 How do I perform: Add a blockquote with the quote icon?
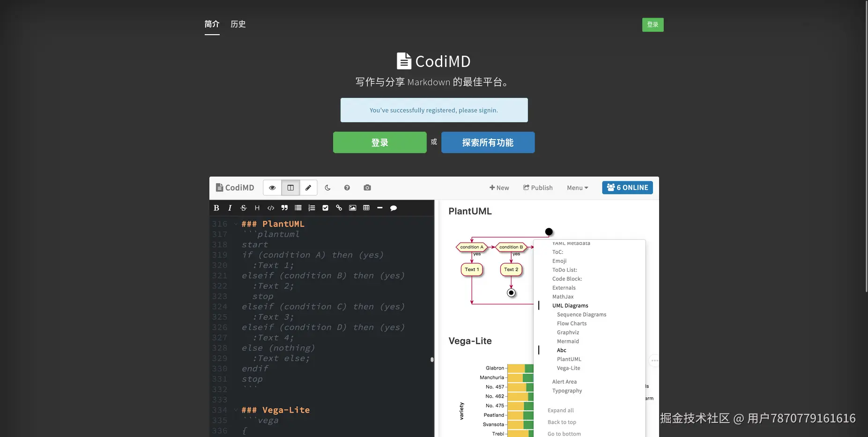tap(284, 208)
